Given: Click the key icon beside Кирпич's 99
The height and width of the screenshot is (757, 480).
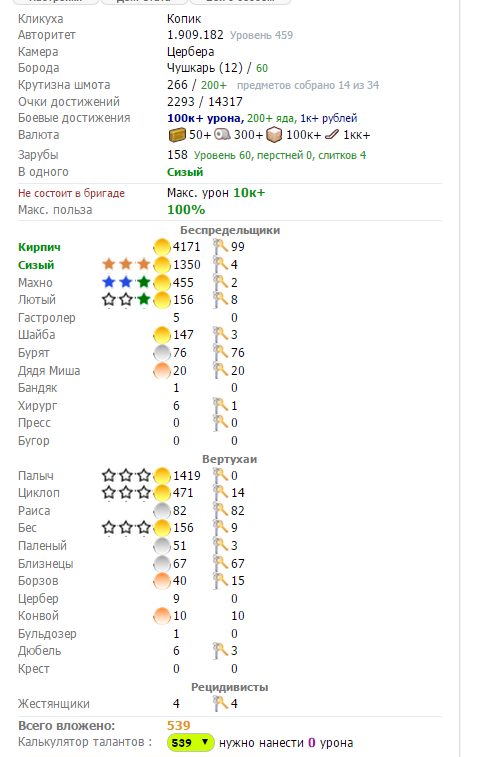Looking at the screenshot, I should pos(221,247).
